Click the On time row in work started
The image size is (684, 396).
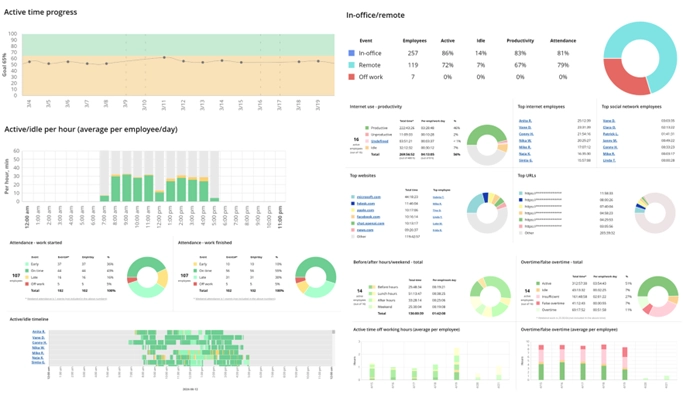click(70, 271)
